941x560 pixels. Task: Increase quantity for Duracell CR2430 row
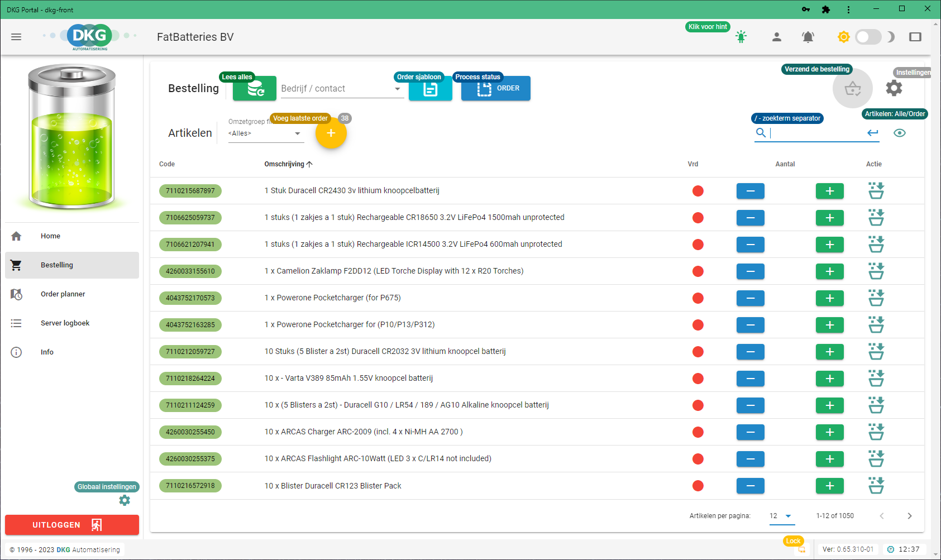click(830, 191)
